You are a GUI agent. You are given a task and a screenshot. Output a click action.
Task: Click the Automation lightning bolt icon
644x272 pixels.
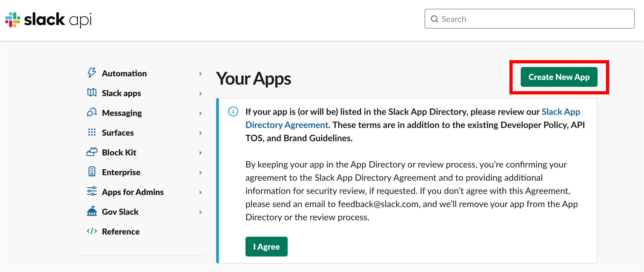pos(92,73)
